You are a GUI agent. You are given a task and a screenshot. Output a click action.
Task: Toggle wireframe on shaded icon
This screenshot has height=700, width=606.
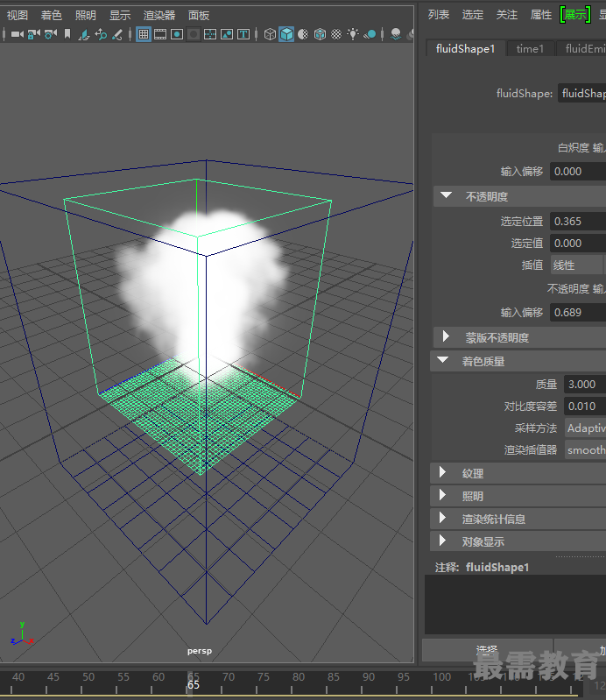(320, 34)
